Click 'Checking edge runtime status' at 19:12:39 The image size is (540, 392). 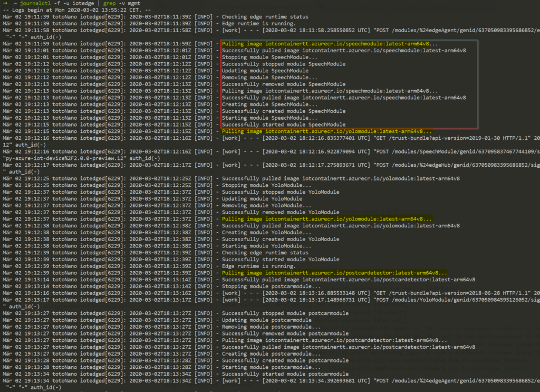pos(265,253)
